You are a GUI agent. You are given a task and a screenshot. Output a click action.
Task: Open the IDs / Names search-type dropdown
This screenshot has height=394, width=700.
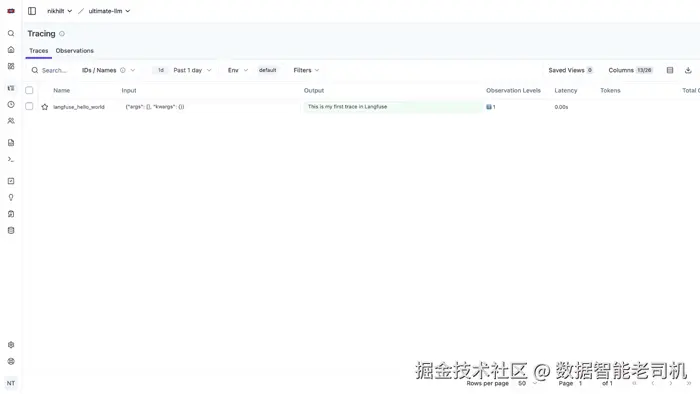click(108, 70)
